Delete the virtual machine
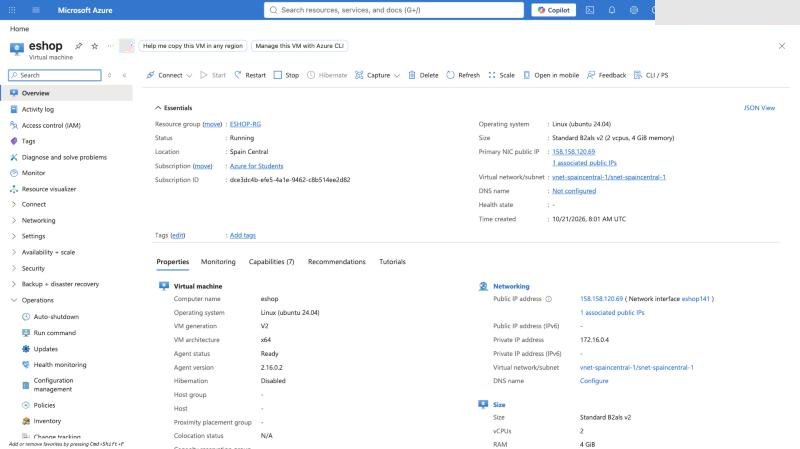This screenshot has height=449, width=800. click(x=423, y=75)
